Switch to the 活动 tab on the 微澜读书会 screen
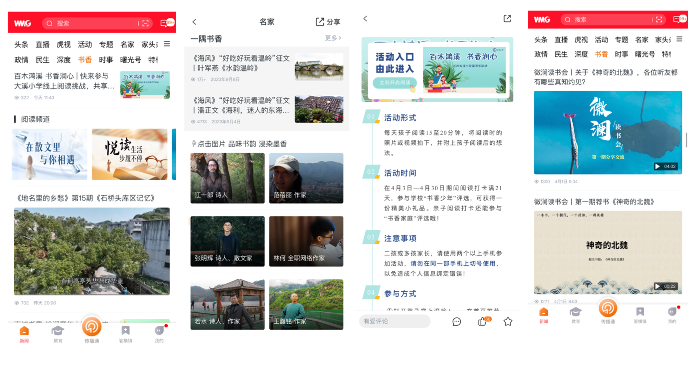Screen dimensions: 699x378 coord(601,39)
